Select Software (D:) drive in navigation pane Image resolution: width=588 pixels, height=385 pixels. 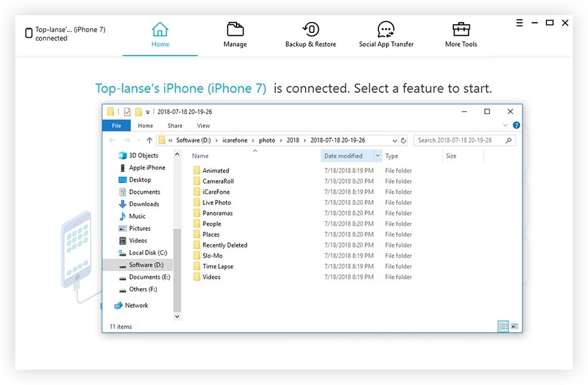point(138,265)
